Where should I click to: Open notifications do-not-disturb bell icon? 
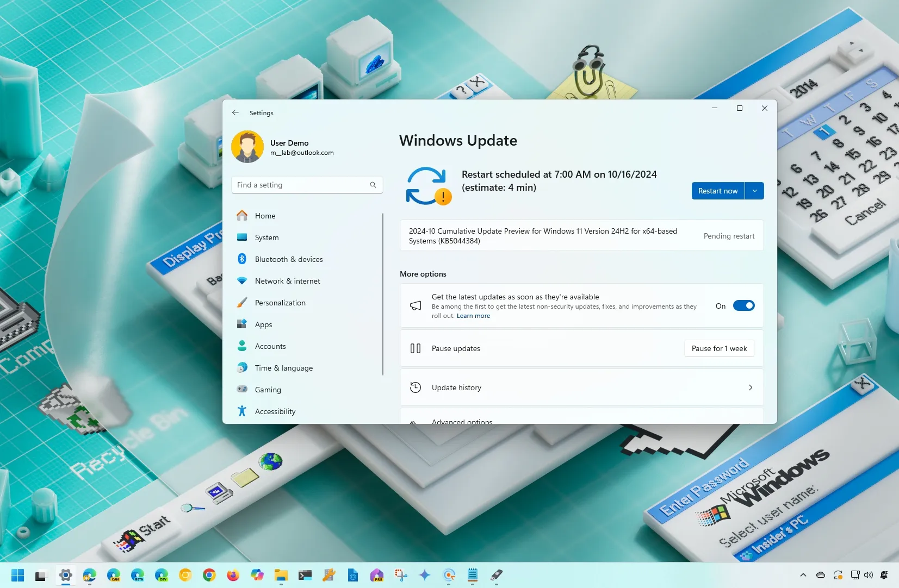(884, 575)
